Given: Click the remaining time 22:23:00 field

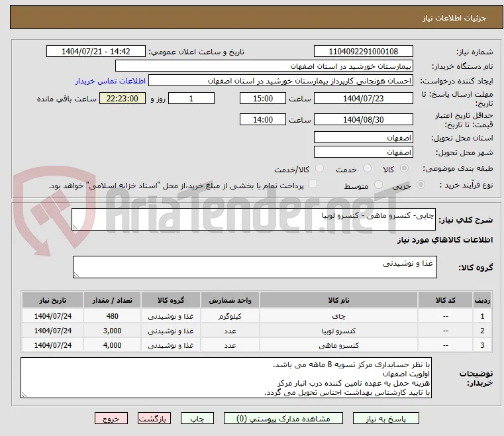Looking at the screenshot, I should pyautogui.click(x=122, y=98).
